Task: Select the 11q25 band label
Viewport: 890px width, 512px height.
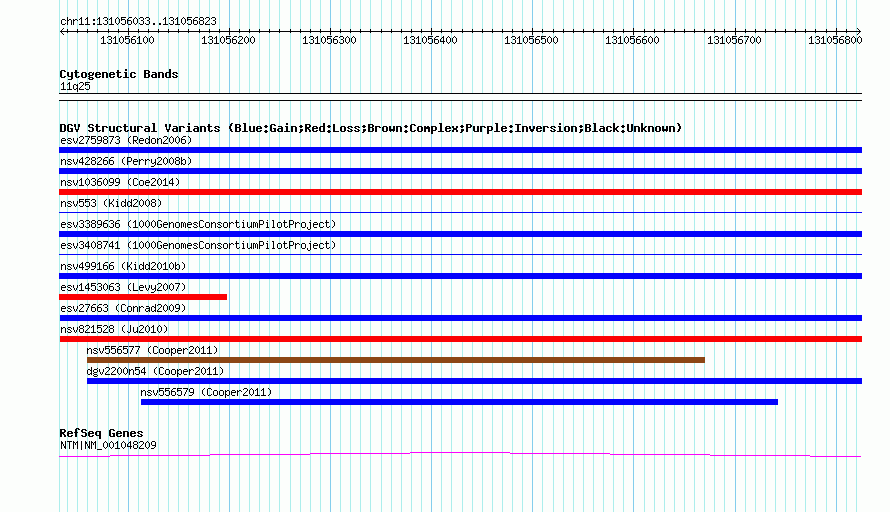Action: (x=75, y=86)
